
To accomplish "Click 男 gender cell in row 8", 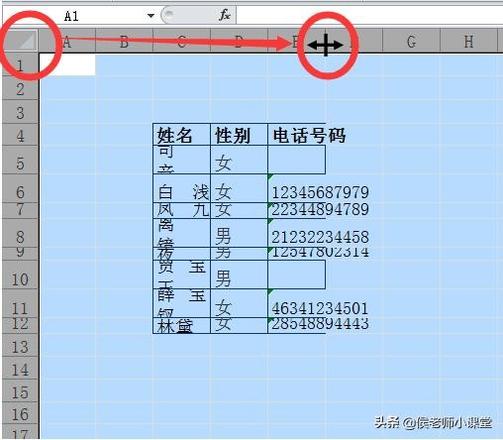I will pyautogui.click(x=239, y=233).
